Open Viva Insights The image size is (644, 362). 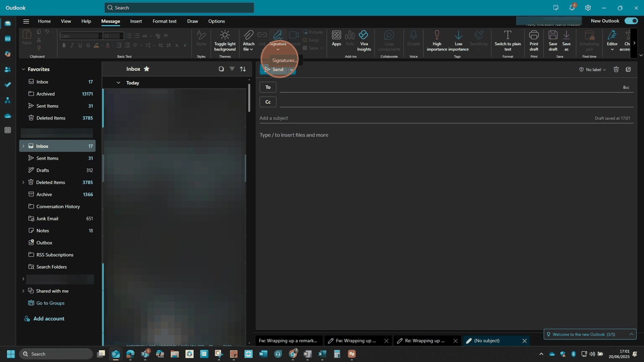[x=364, y=41]
